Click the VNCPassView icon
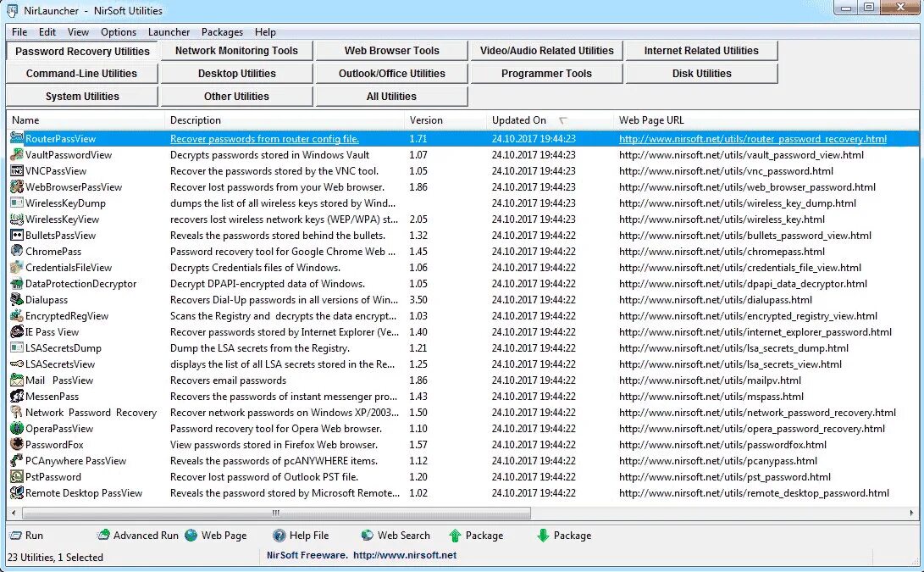 16,171
